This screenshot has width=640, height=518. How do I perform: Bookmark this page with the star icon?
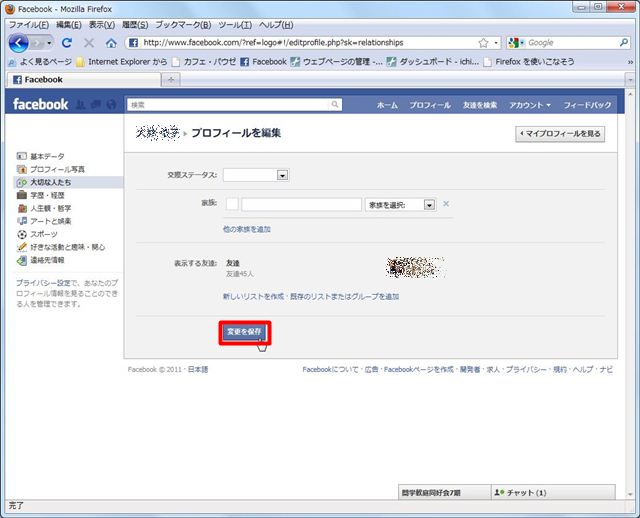[483, 43]
